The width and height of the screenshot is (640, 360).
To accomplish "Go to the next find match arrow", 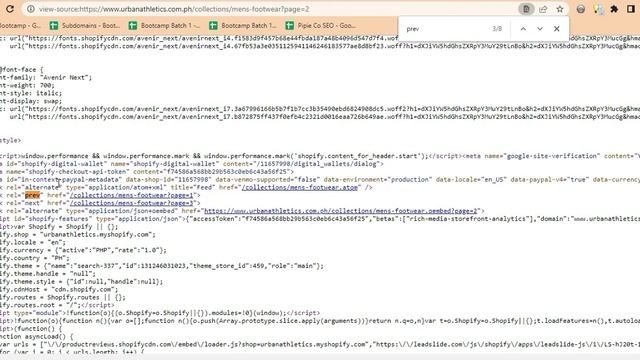I will [540, 29].
